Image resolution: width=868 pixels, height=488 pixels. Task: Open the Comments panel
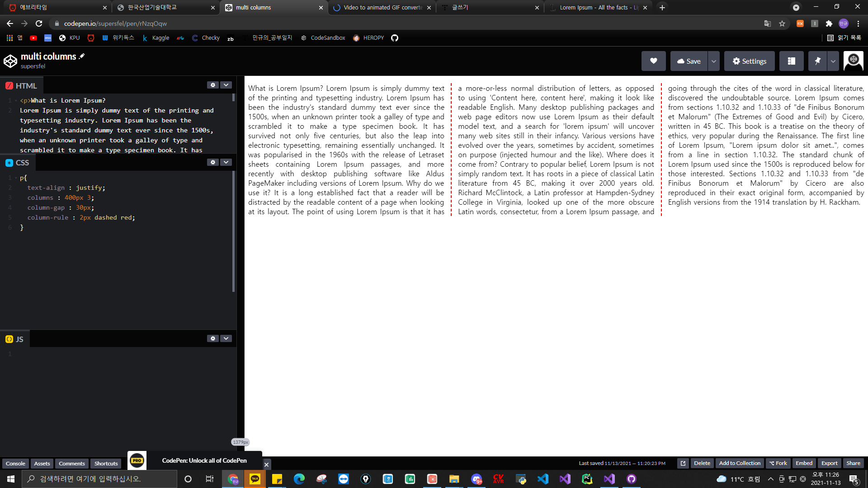(72, 464)
